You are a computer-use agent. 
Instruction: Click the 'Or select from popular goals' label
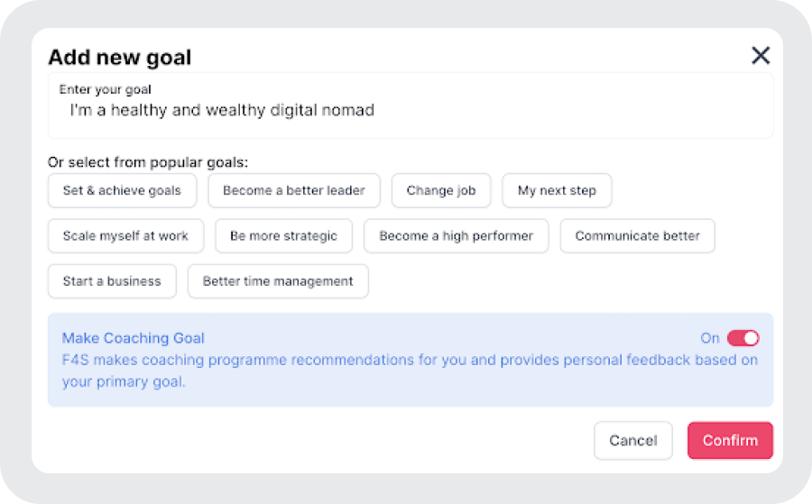[148, 163]
